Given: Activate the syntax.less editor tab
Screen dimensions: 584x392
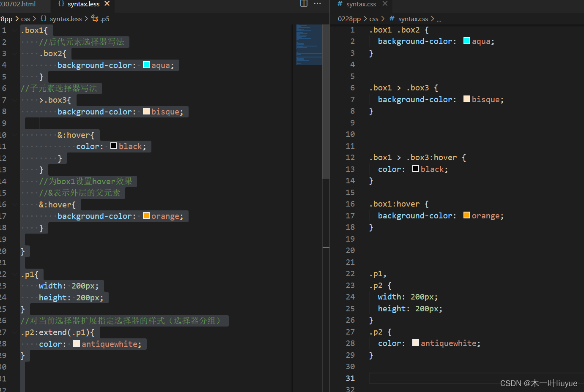Looking at the screenshot, I should pos(83,4).
